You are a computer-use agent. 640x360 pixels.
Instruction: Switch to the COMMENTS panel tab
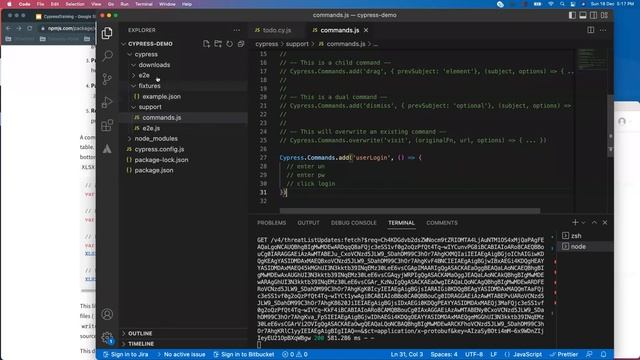coord(442,223)
